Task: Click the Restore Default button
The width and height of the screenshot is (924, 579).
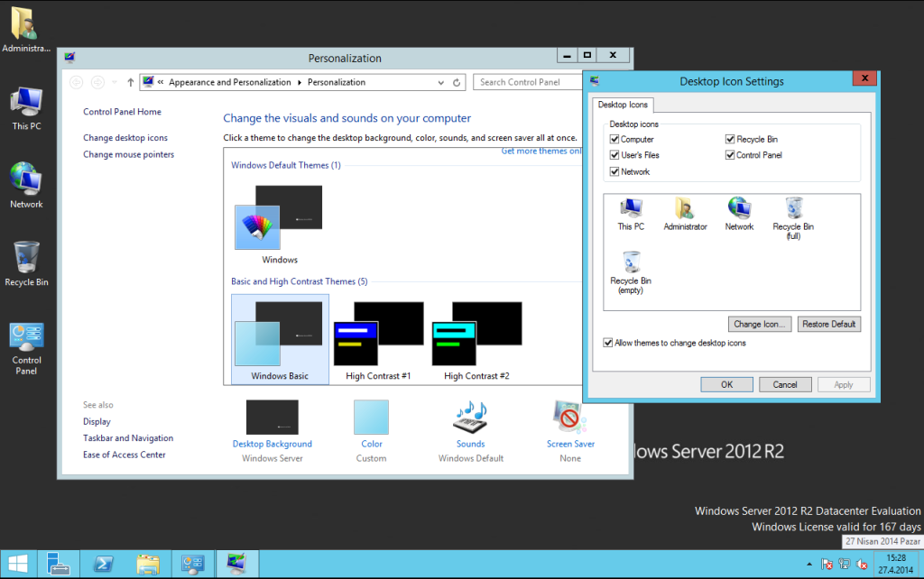Action: [x=828, y=324]
